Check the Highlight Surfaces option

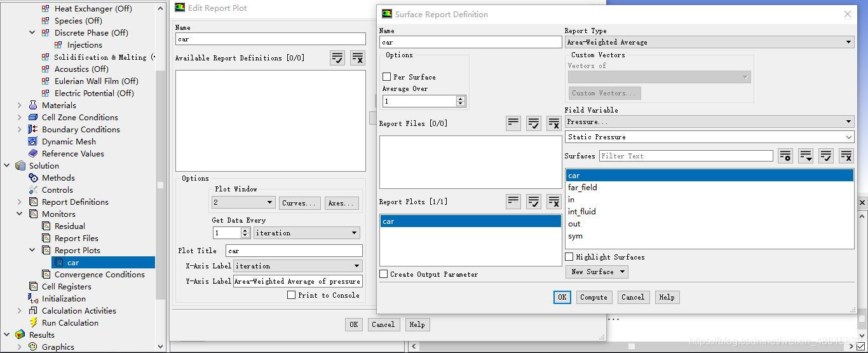[569, 257]
